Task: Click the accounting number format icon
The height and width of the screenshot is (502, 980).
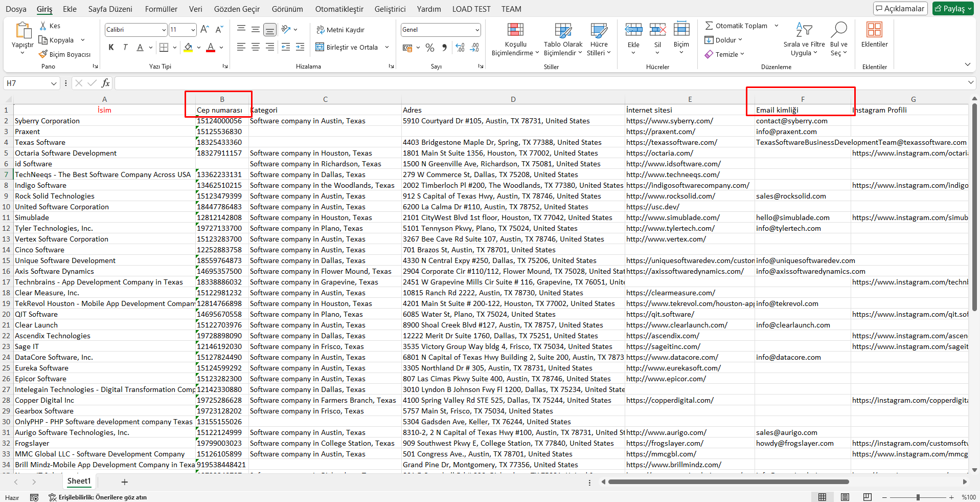Action: 407,48
